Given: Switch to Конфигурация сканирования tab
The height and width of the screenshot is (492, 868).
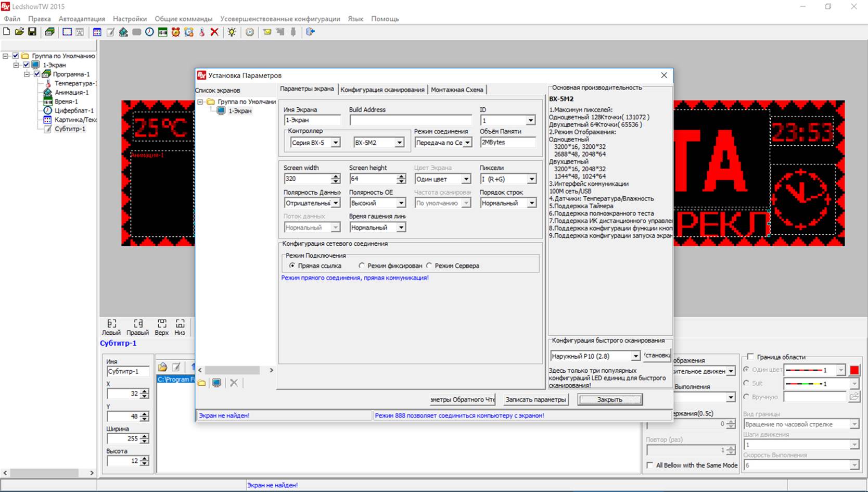Looking at the screenshot, I should pyautogui.click(x=382, y=90).
